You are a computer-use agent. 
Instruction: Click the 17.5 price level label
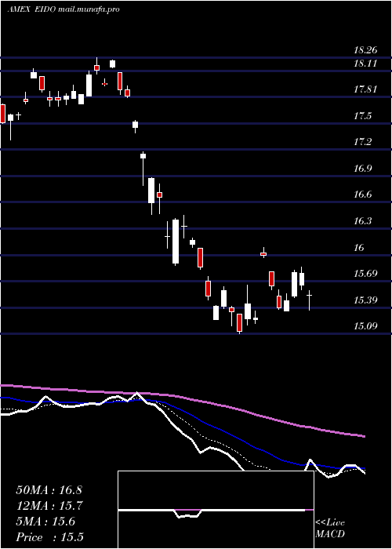pos(363,116)
